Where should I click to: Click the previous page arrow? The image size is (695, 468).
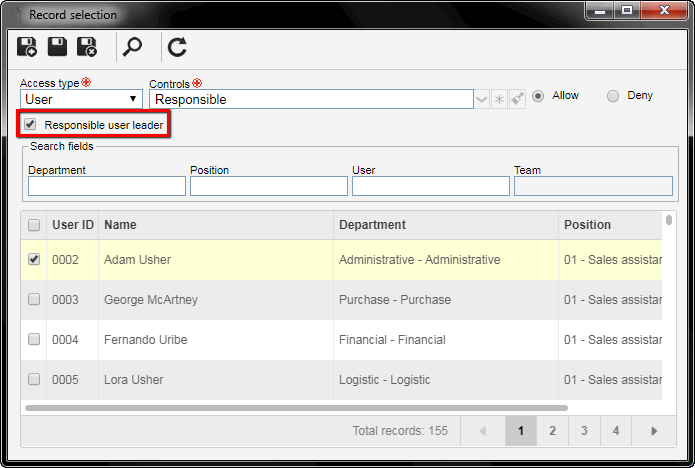pyautogui.click(x=483, y=431)
